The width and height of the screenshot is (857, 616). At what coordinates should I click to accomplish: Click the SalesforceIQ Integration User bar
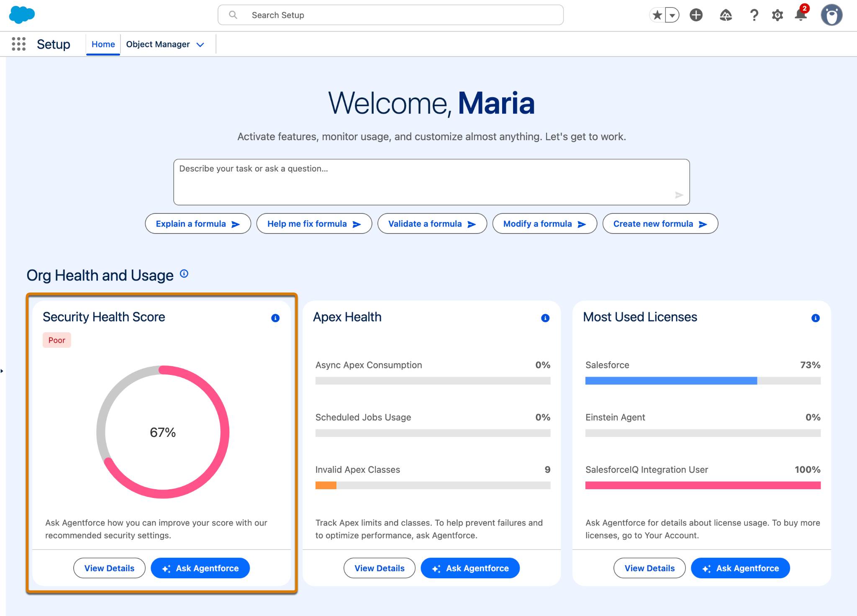[x=703, y=485]
